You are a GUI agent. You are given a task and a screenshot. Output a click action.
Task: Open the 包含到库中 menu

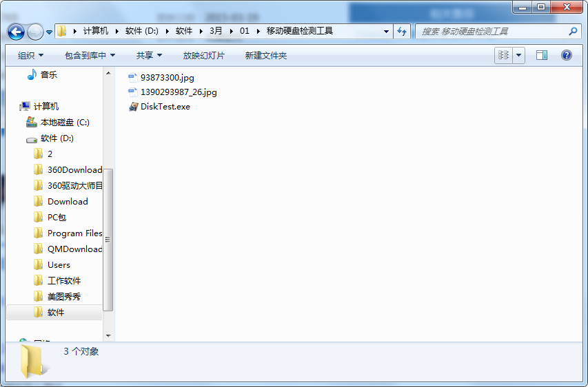90,55
